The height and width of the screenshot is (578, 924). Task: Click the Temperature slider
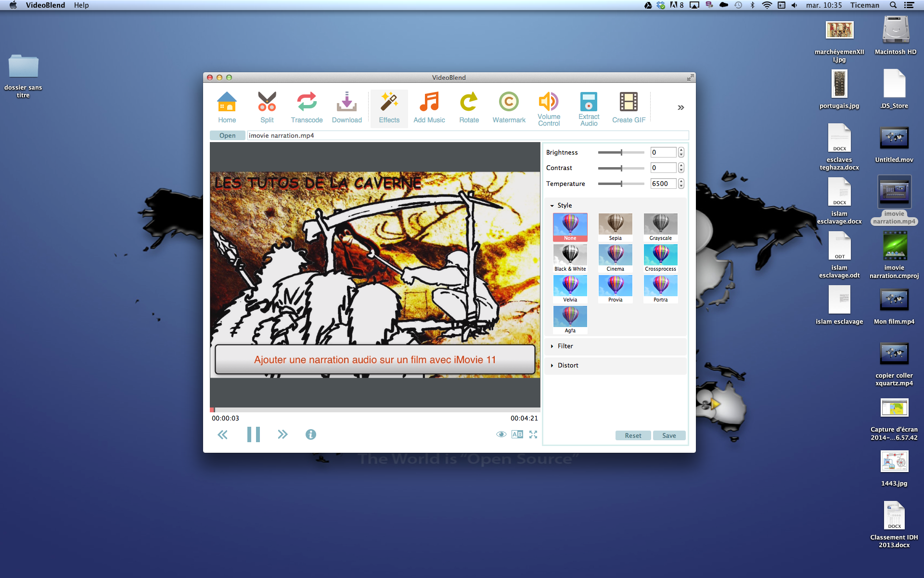tap(621, 184)
